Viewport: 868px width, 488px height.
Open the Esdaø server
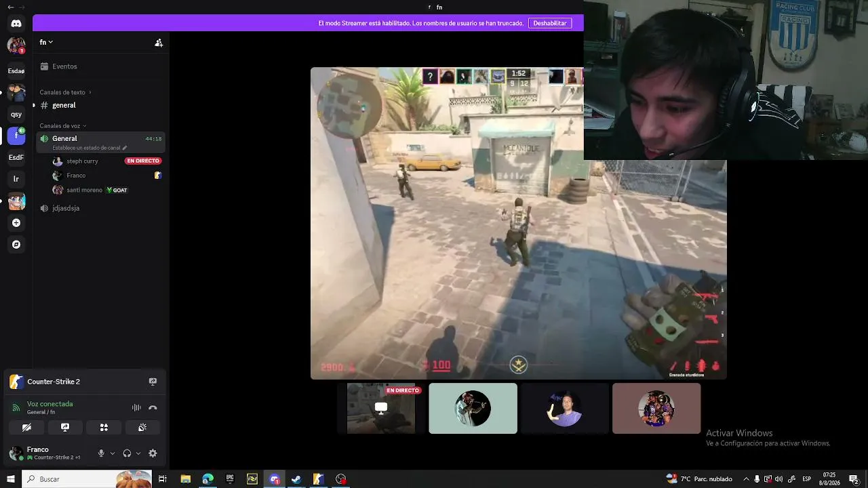[x=16, y=70]
